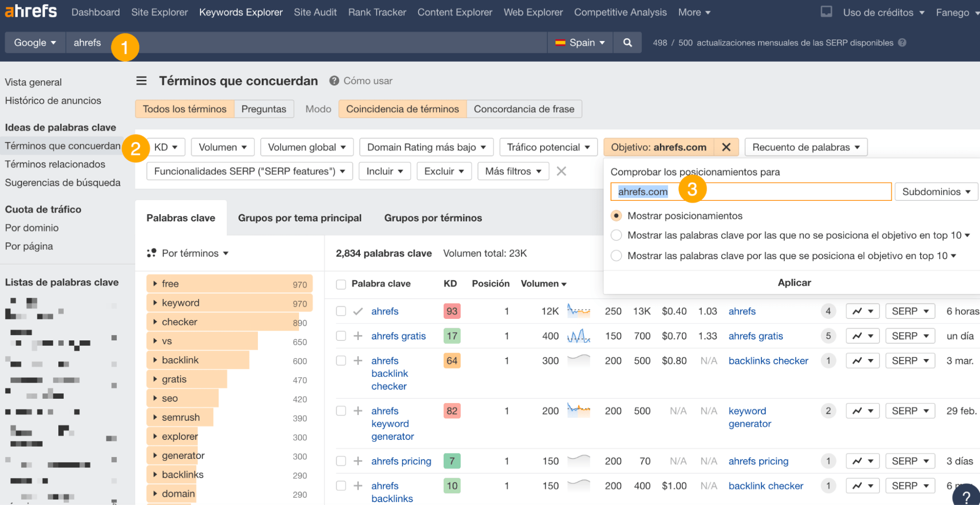Click the plus icon beside ahrefs gratis

click(x=358, y=336)
